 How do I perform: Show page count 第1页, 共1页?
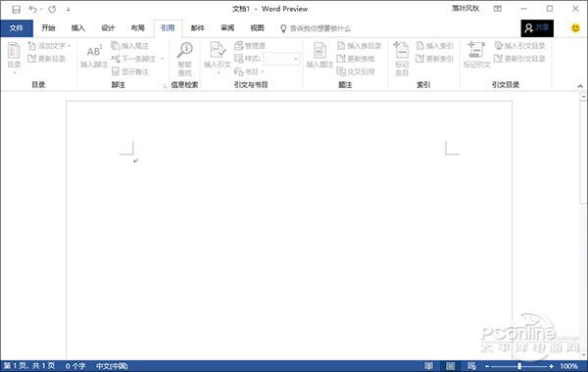(x=29, y=366)
